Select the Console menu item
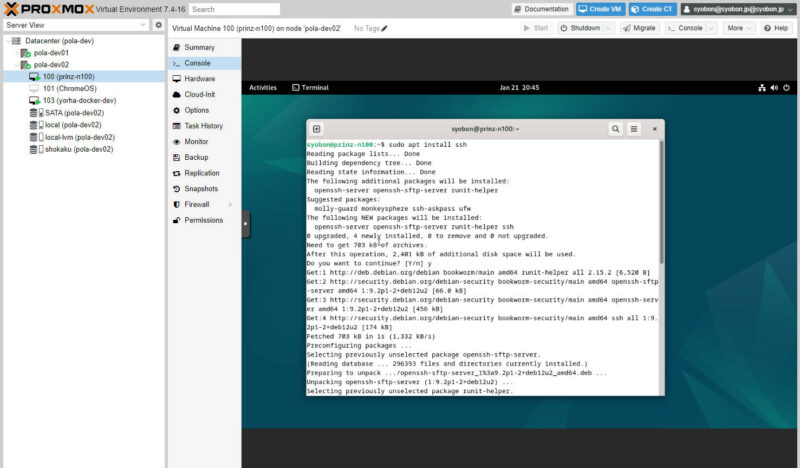800x468 pixels. pyautogui.click(x=204, y=63)
